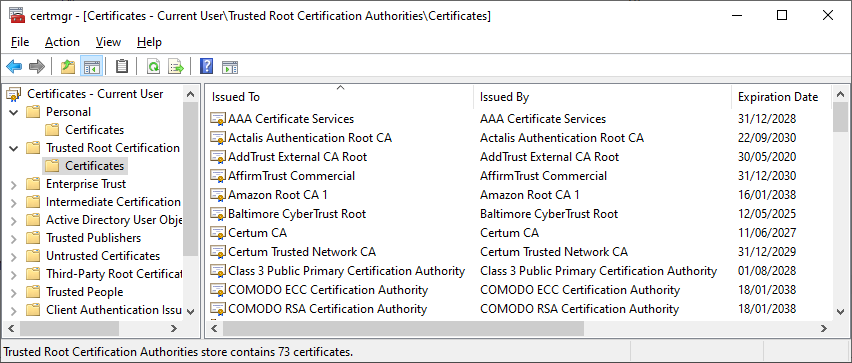The width and height of the screenshot is (852, 363).
Task: Open the Action menu
Action: click(x=62, y=42)
